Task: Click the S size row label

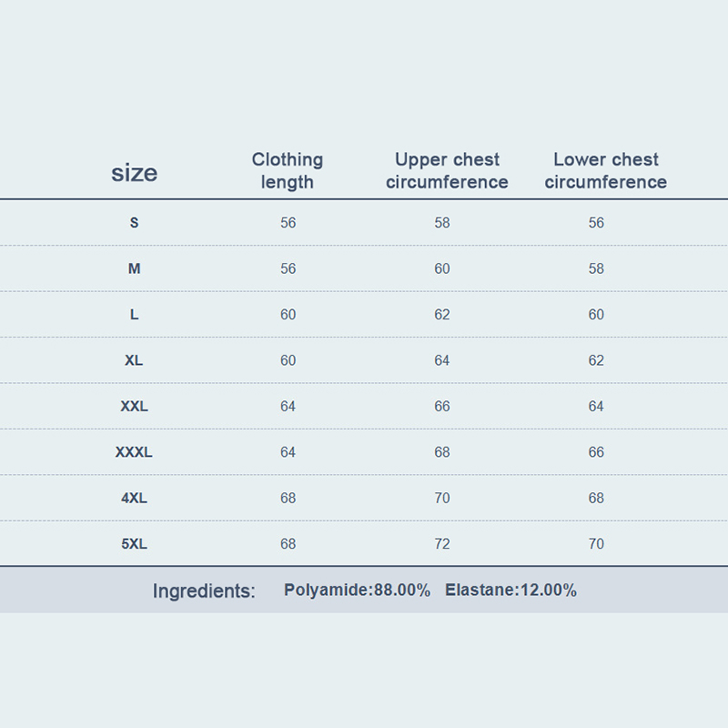Action: click(134, 223)
